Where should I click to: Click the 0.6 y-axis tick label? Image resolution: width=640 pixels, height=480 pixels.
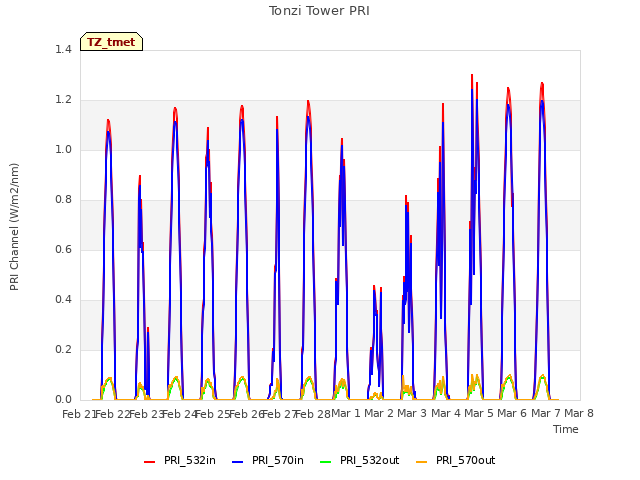(63, 249)
